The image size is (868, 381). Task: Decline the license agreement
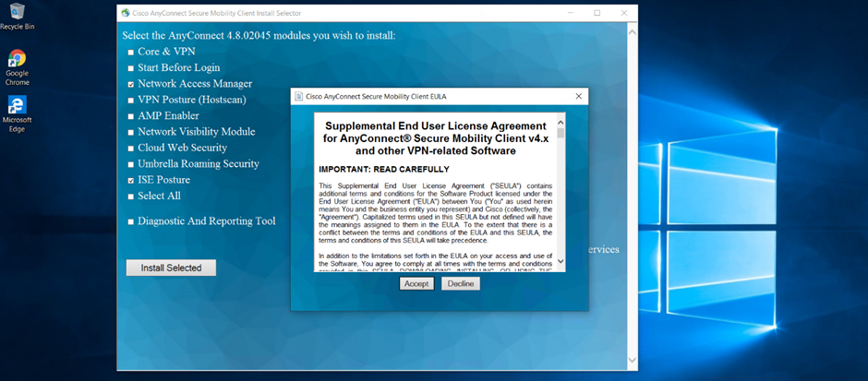click(461, 284)
